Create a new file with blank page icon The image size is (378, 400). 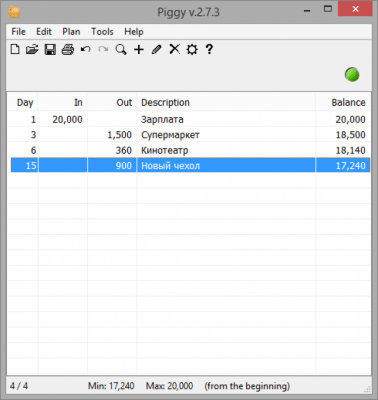click(15, 50)
